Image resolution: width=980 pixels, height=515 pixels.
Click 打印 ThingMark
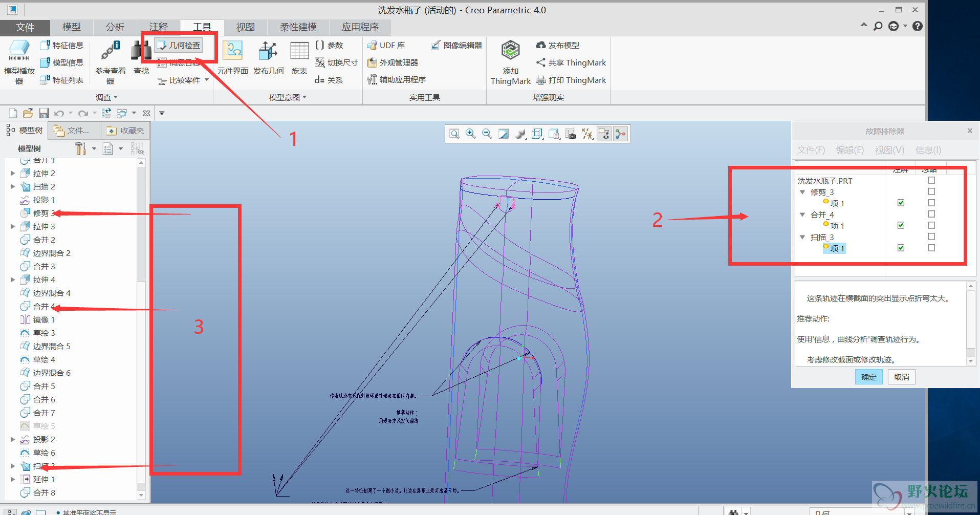(571, 80)
